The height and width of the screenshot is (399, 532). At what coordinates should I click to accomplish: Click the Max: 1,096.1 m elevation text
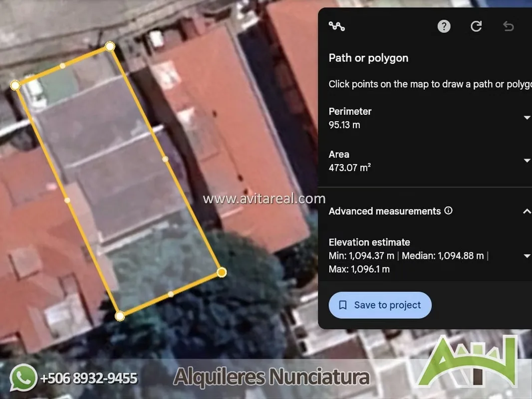click(x=359, y=269)
